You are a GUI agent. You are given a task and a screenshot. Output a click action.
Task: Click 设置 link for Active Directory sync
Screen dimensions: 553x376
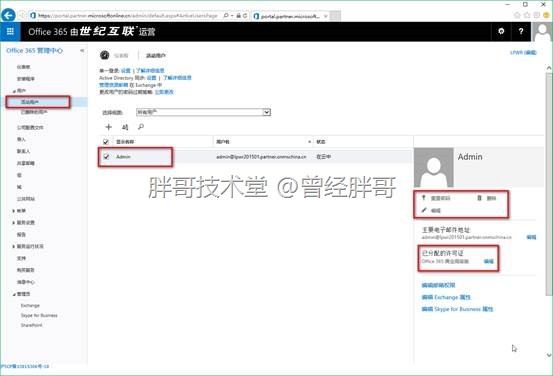pyautogui.click(x=152, y=78)
